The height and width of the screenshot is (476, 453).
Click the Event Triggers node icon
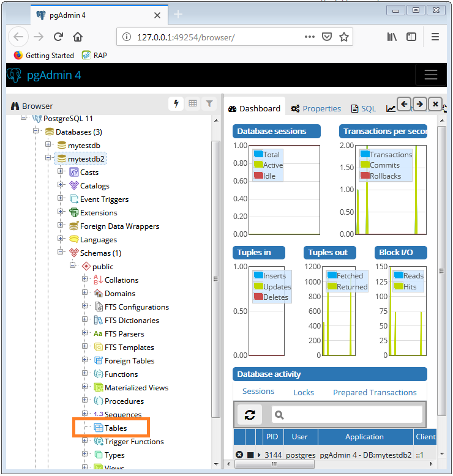coord(74,199)
